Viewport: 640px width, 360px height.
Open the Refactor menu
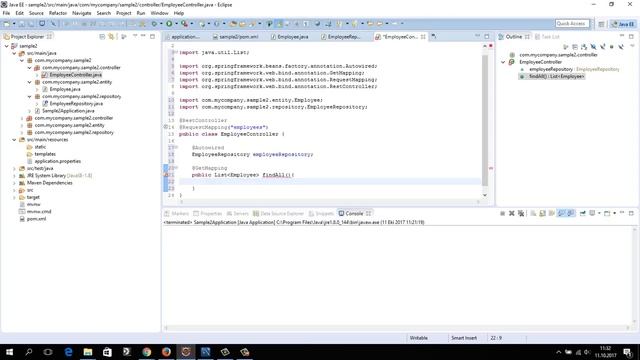point(58,13)
